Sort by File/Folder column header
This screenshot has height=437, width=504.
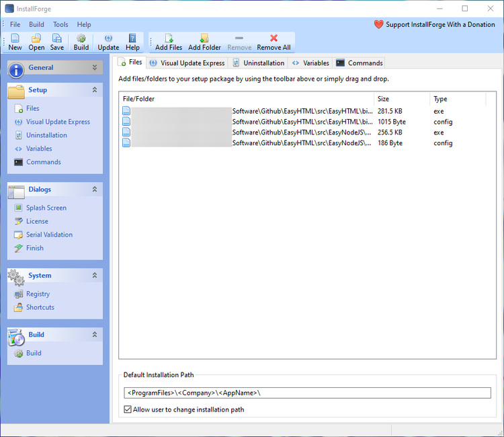pyautogui.click(x=247, y=99)
